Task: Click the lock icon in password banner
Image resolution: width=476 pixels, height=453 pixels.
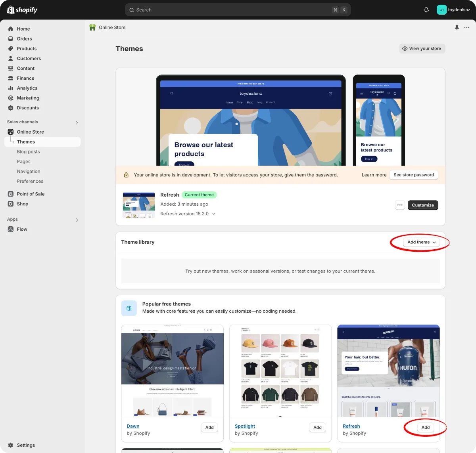Action: (x=126, y=175)
